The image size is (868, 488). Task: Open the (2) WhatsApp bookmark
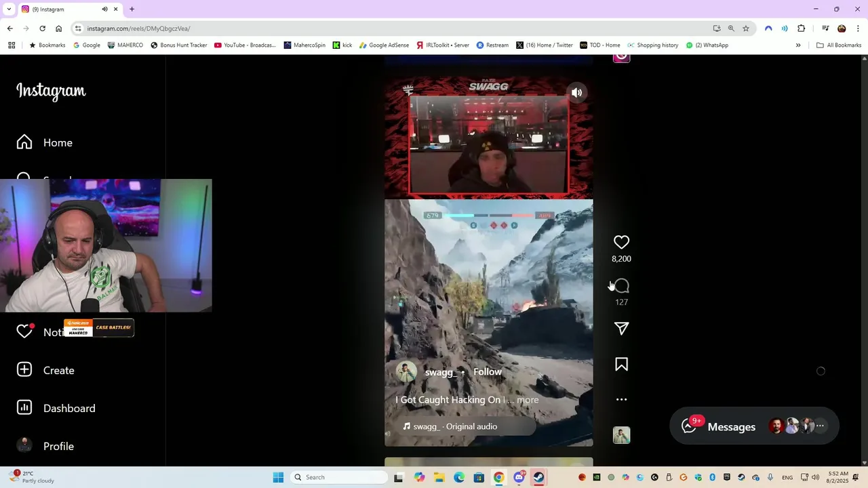707,45
